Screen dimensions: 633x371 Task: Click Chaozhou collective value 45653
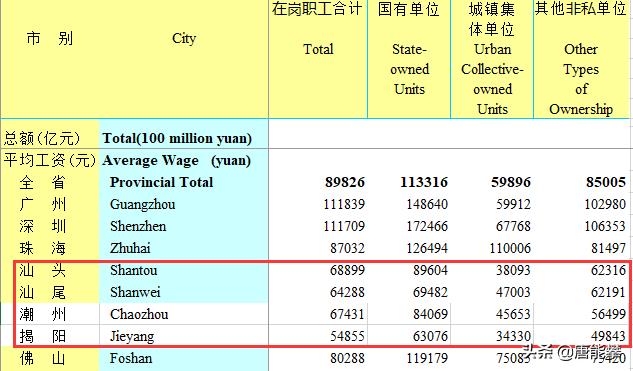pyautogui.click(x=513, y=314)
